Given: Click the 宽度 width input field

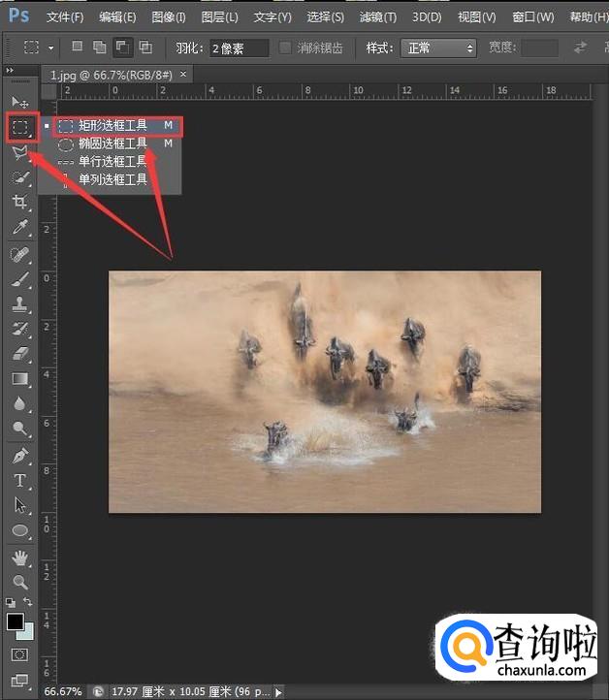Looking at the screenshot, I should (539, 48).
